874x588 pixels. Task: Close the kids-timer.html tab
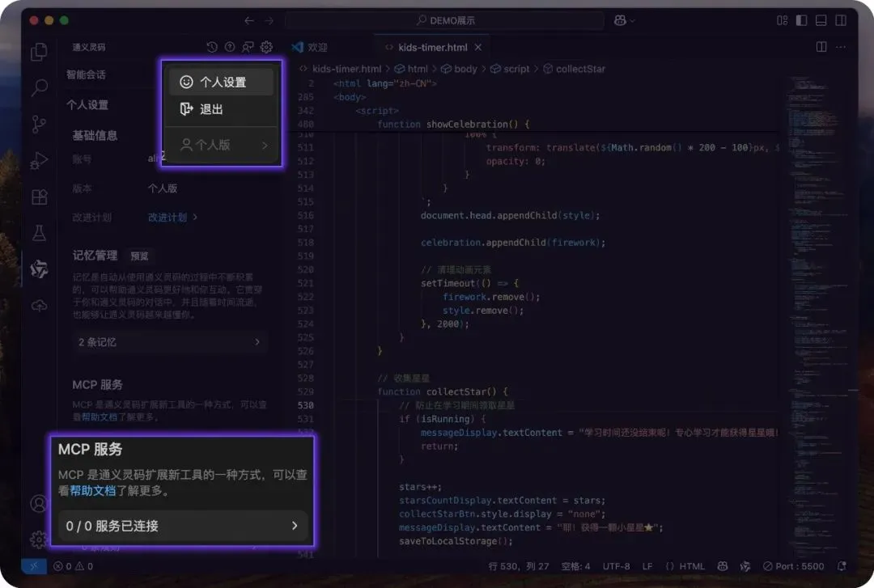pyautogui.click(x=478, y=48)
